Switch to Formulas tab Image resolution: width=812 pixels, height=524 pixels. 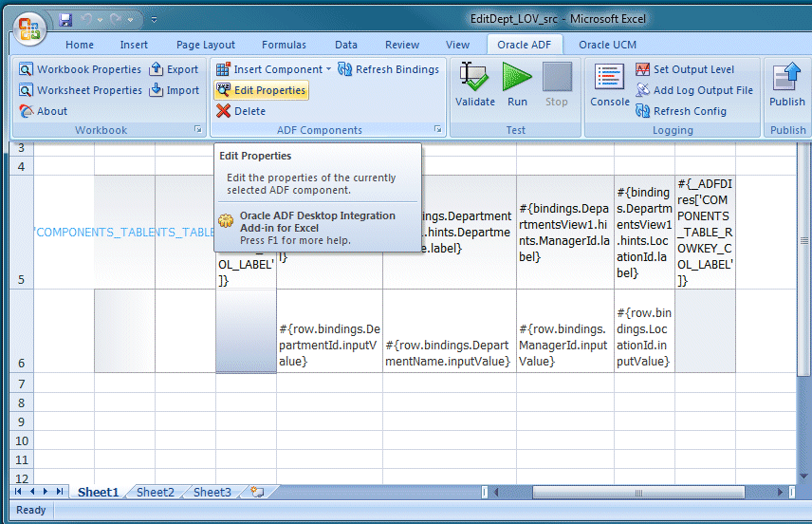click(284, 46)
